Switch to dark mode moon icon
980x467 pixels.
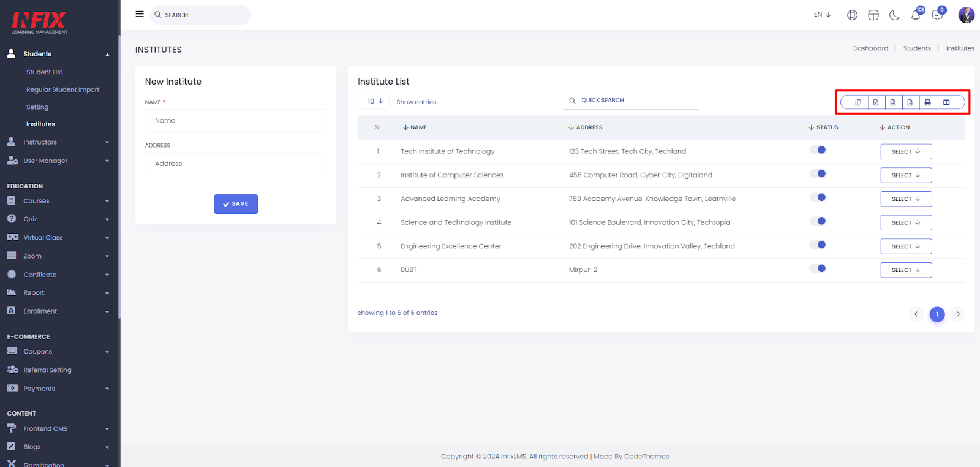(894, 15)
